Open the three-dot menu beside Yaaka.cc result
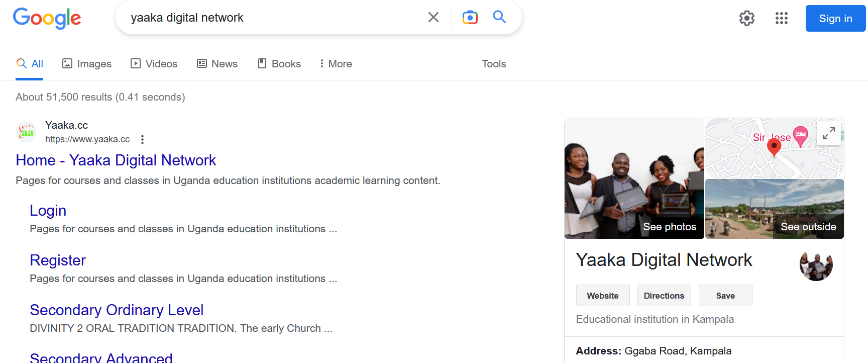Viewport: 868px width, 363px height. (x=142, y=139)
